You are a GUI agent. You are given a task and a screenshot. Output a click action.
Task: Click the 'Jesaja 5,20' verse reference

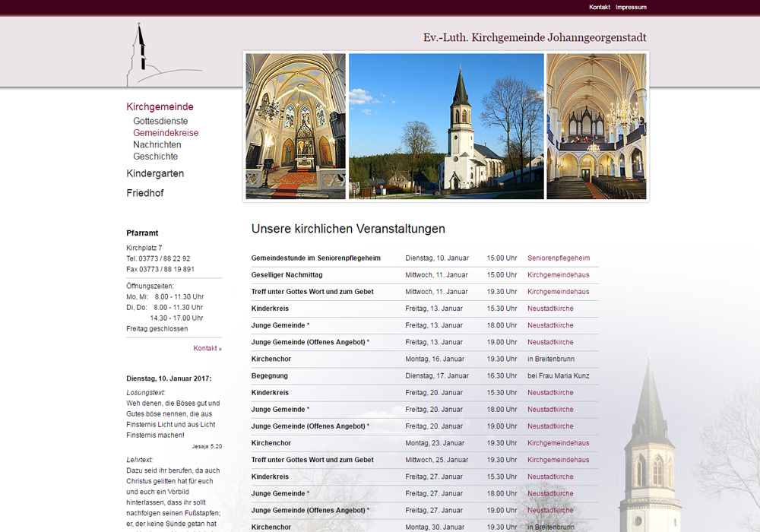[207, 446]
